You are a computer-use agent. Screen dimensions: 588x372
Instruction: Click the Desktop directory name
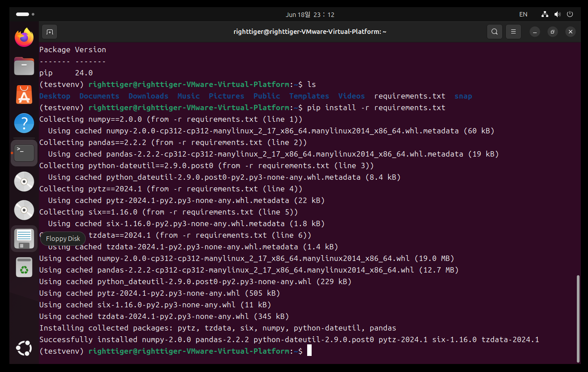[55, 96]
